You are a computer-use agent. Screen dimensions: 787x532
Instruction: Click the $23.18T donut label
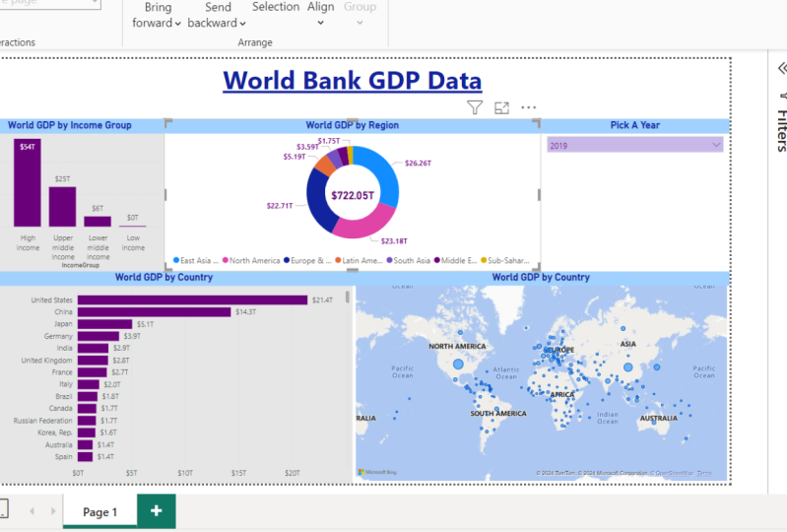(394, 241)
